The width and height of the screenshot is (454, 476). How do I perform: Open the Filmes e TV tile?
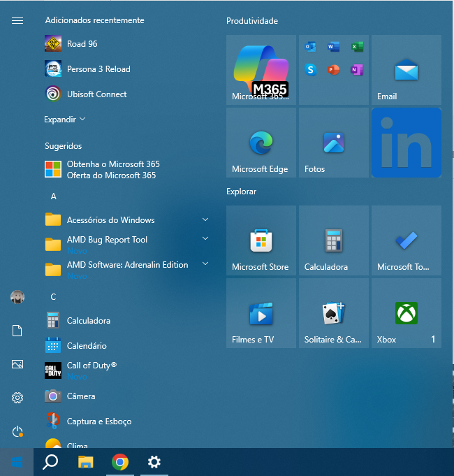(x=261, y=313)
